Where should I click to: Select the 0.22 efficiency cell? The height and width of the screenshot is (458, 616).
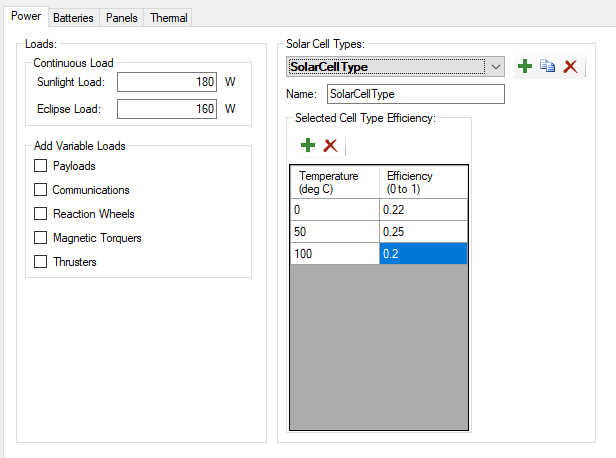click(422, 210)
